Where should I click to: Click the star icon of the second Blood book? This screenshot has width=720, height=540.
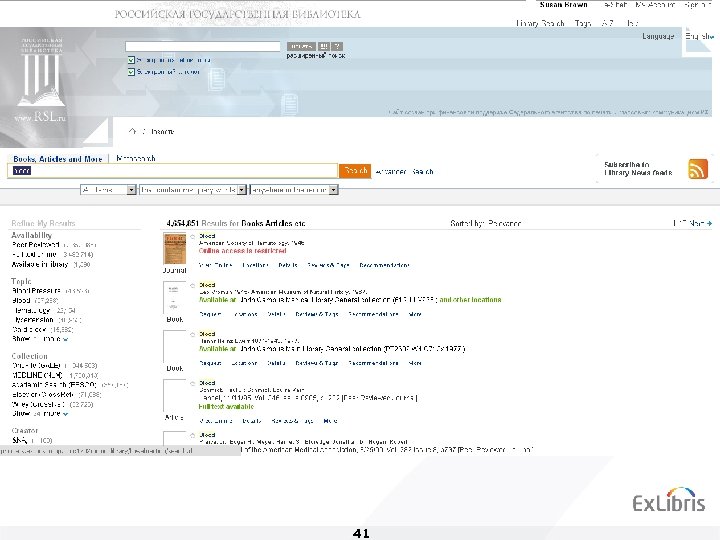[x=193, y=286]
